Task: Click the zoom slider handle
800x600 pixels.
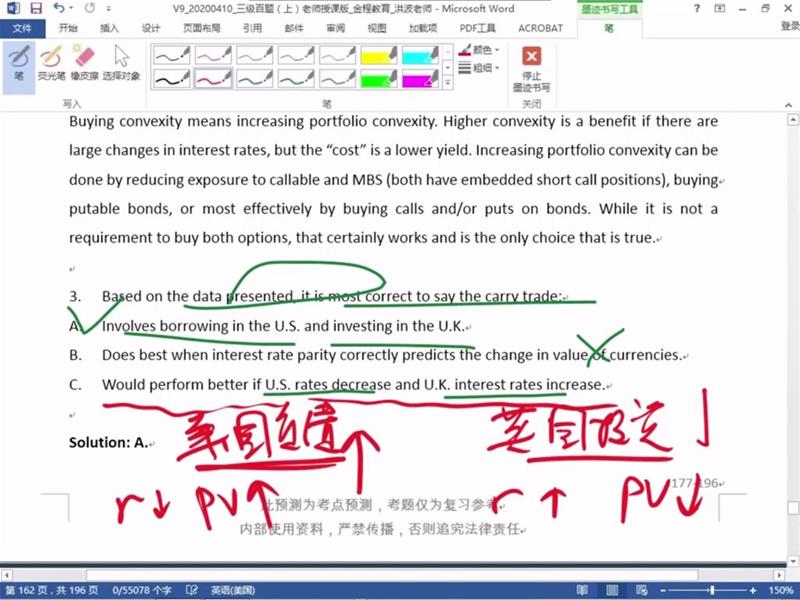Action: 712,591
